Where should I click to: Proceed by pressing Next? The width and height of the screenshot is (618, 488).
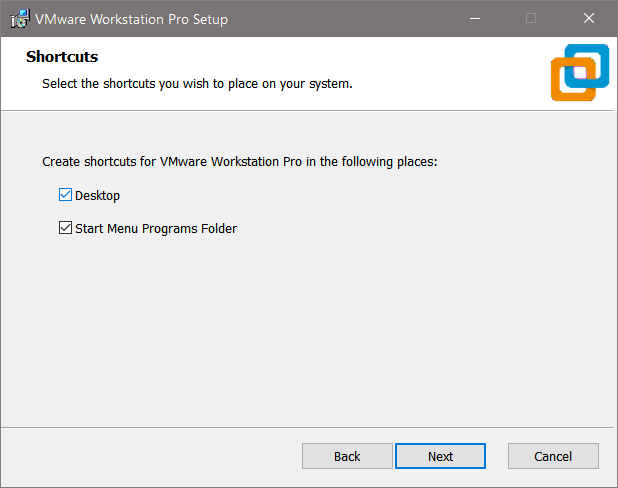point(440,456)
